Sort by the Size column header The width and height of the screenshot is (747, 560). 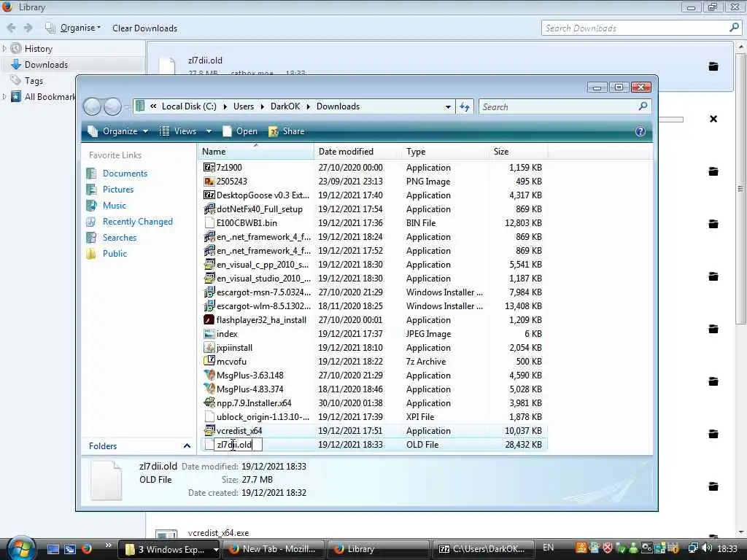[x=519, y=152]
